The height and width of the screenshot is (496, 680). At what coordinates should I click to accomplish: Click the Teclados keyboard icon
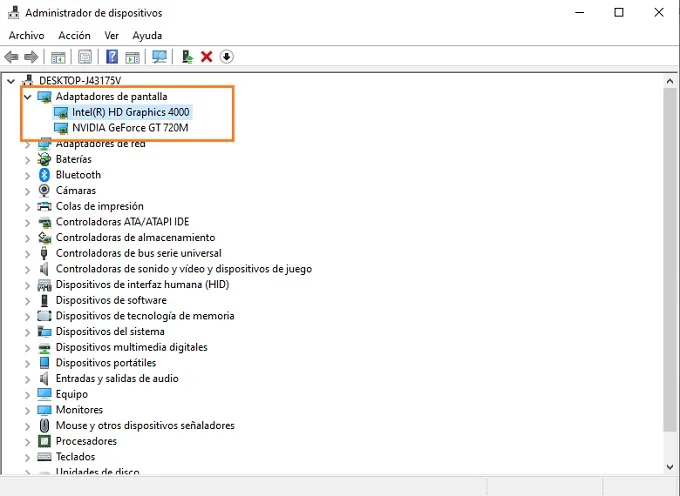pyautogui.click(x=44, y=457)
